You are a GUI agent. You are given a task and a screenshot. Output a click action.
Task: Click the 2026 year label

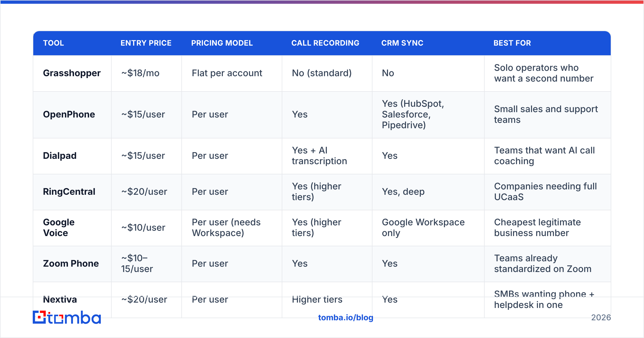(601, 318)
